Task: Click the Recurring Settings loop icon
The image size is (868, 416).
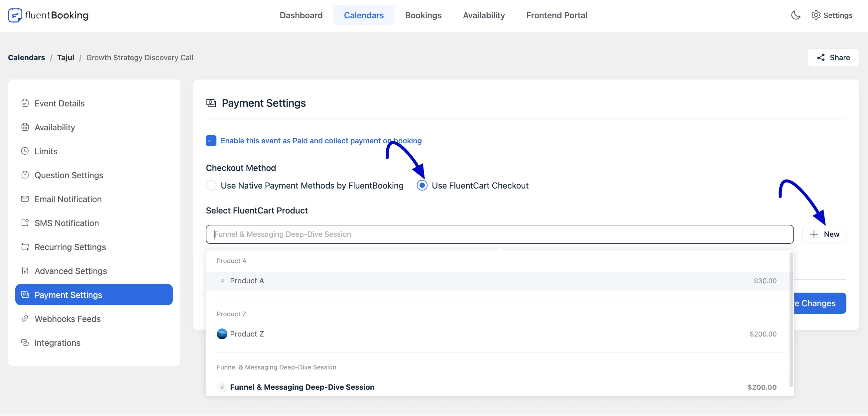Action: coord(25,247)
